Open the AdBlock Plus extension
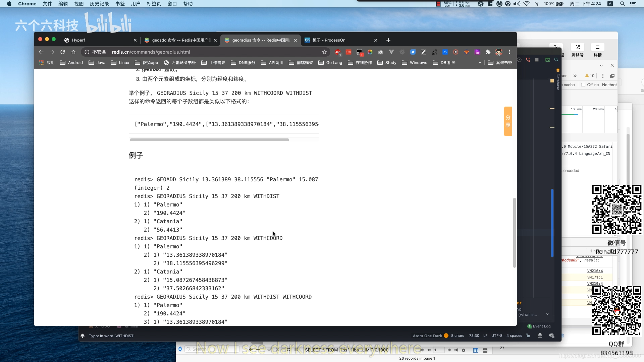Image resolution: width=644 pixels, height=362 pixels. (x=338, y=52)
